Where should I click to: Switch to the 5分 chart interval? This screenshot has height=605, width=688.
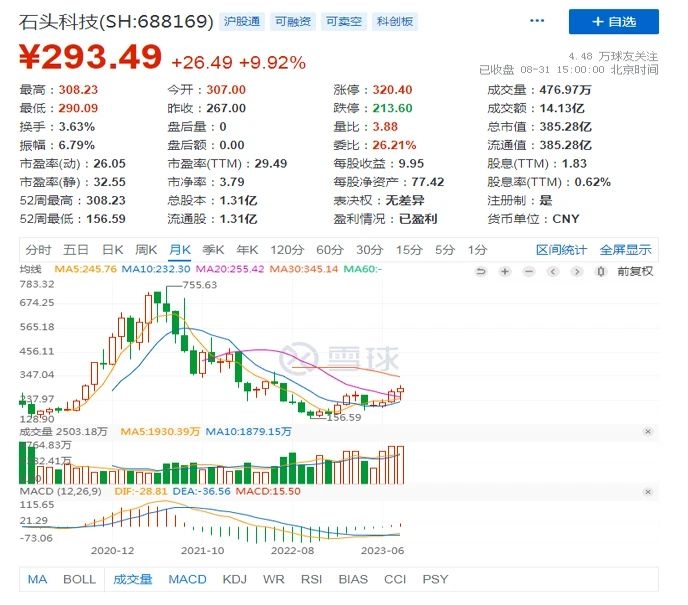[x=445, y=250]
